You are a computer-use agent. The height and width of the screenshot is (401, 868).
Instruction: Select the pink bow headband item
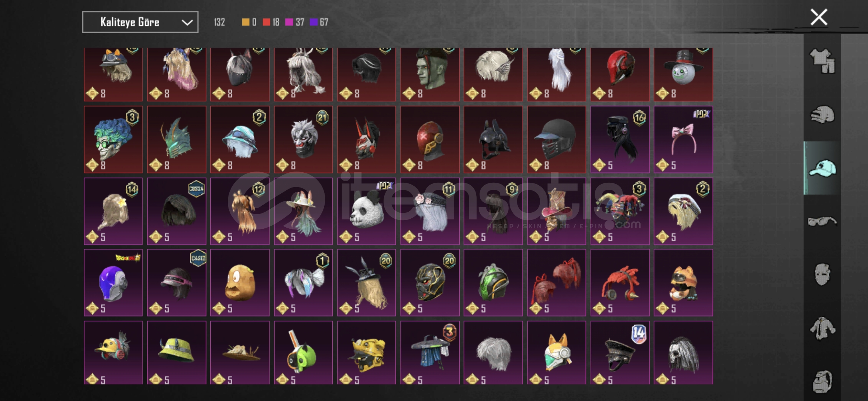[x=683, y=140]
